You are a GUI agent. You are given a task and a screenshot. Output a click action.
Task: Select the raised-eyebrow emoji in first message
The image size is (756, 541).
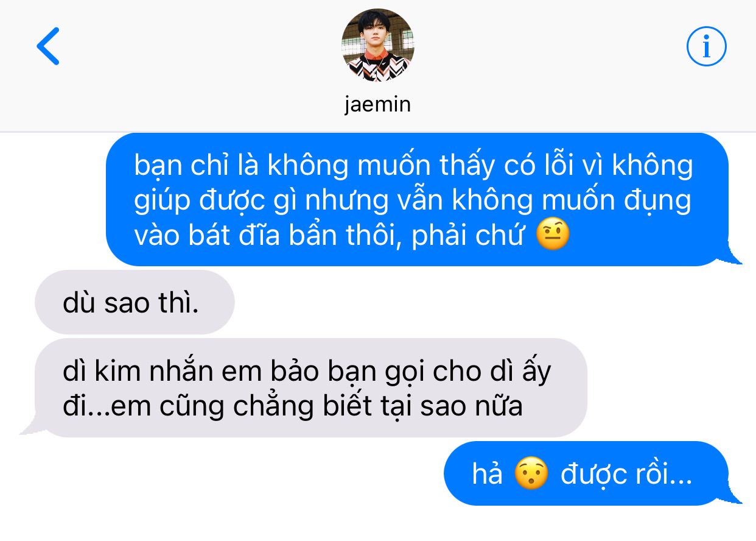pos(553,236)
